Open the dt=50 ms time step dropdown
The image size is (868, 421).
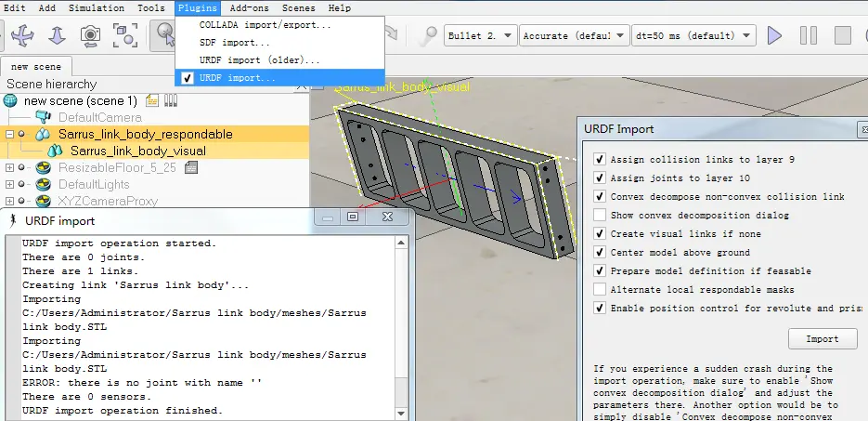pos(693,35)
